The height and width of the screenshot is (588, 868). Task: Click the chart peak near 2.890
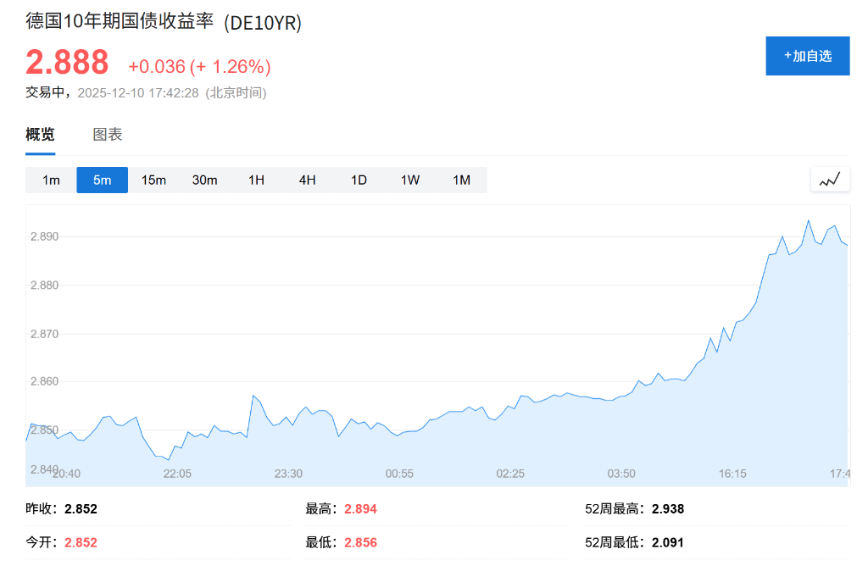point(808,221)
